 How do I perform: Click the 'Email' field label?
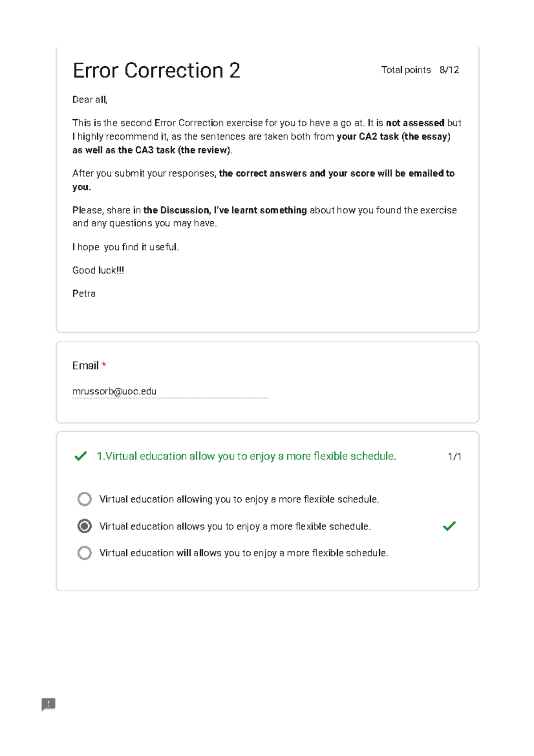(86, 365)
